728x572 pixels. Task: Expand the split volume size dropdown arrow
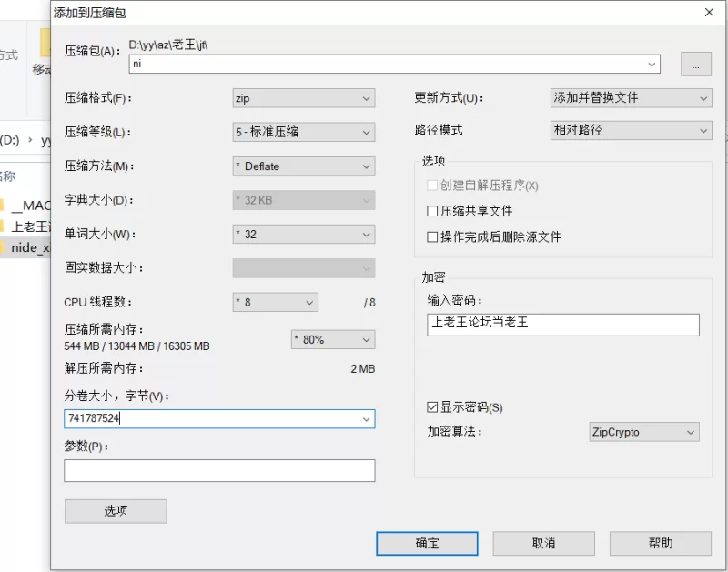click(367, 419)
